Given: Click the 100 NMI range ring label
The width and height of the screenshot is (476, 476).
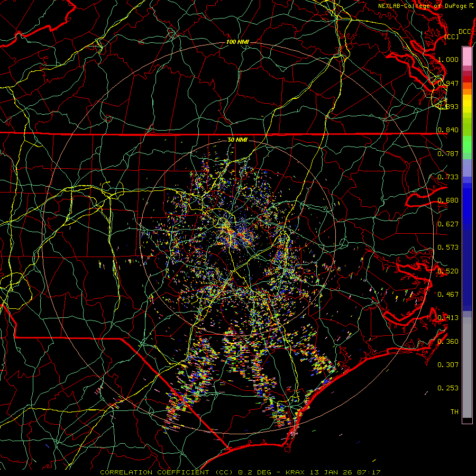Looking at the screenshot, I should point(237,42).
